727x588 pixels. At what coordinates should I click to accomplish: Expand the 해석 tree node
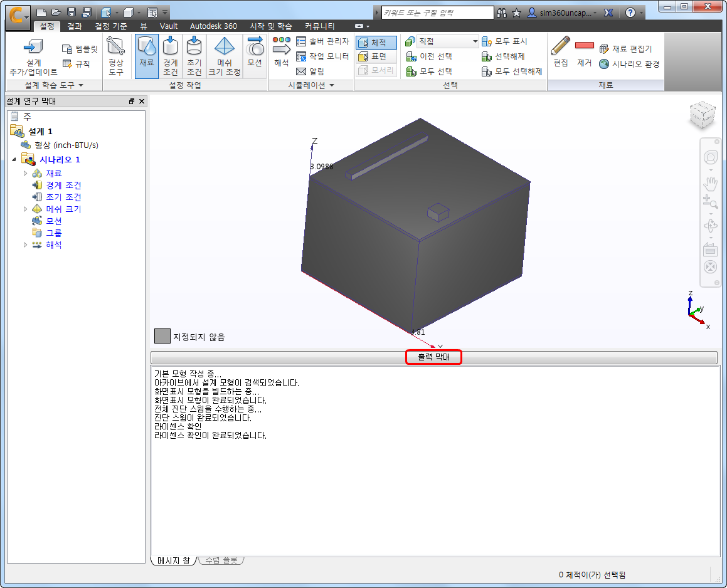[x=26, y=244]
